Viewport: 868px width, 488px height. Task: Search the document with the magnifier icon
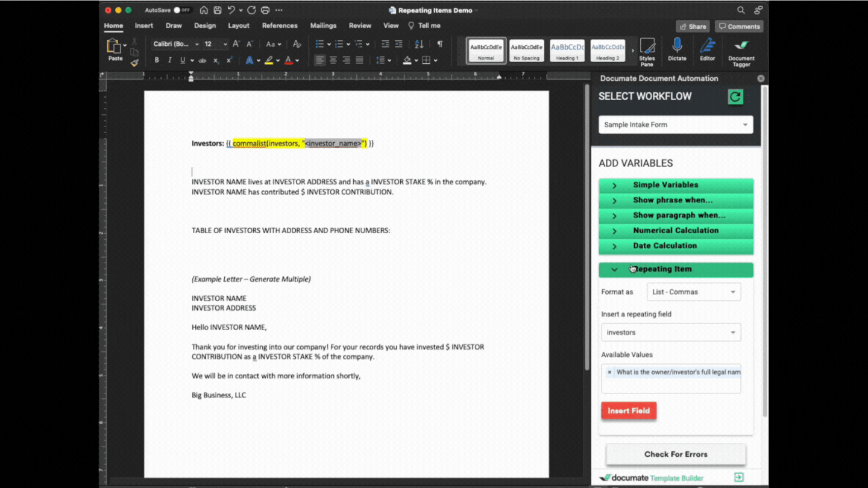[741, 10]
